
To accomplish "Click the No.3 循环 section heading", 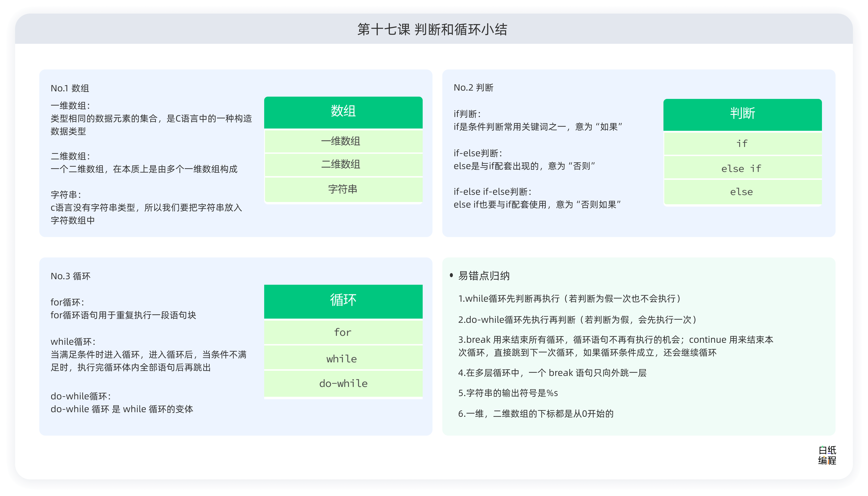I will pyautogui.click(x=70, y=276).
